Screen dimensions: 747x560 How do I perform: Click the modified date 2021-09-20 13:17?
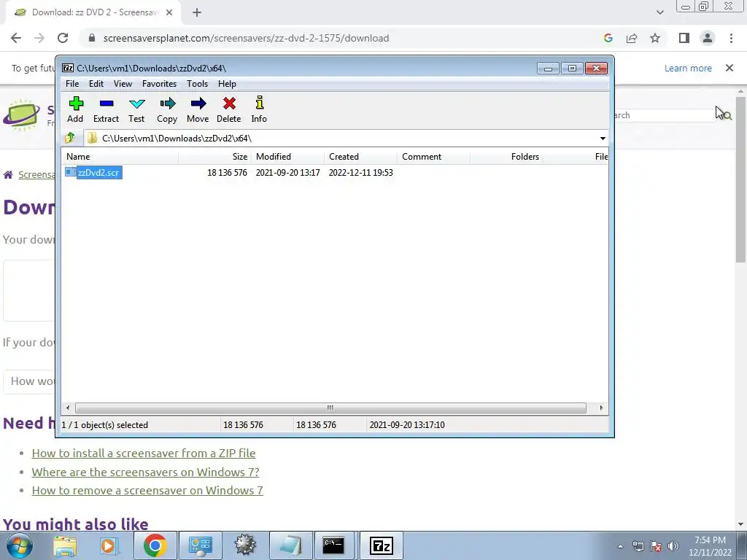287,172
